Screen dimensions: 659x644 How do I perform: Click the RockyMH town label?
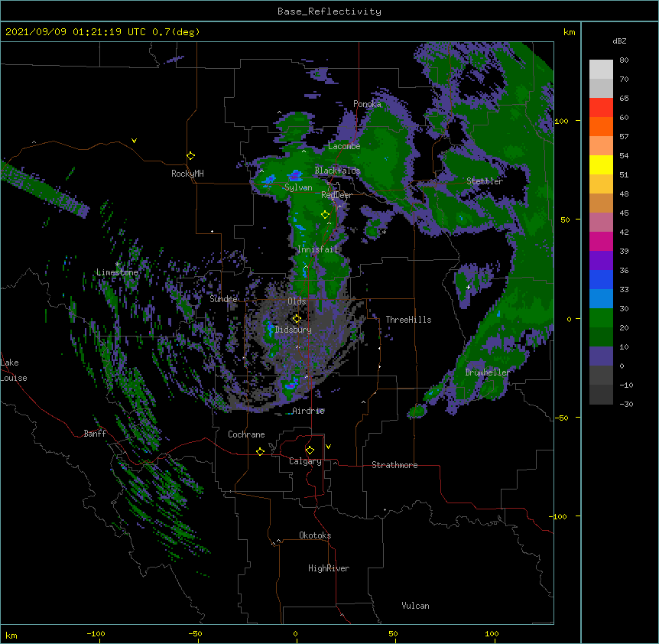(x=187, y=174)
